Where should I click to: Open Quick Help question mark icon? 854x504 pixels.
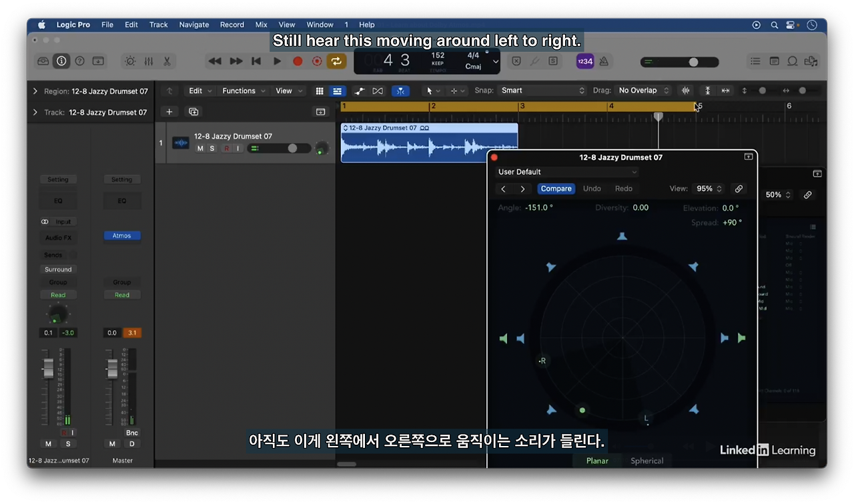79,61
